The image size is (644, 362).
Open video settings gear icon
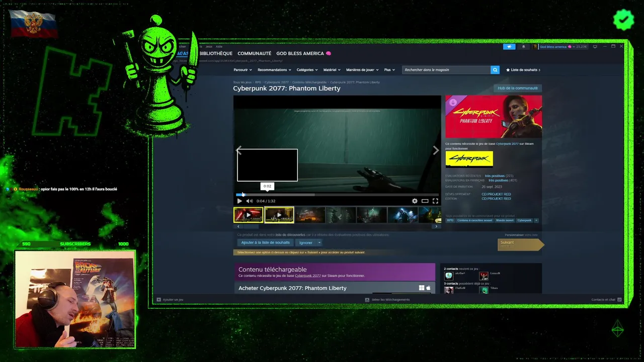(x=415, y=201)
